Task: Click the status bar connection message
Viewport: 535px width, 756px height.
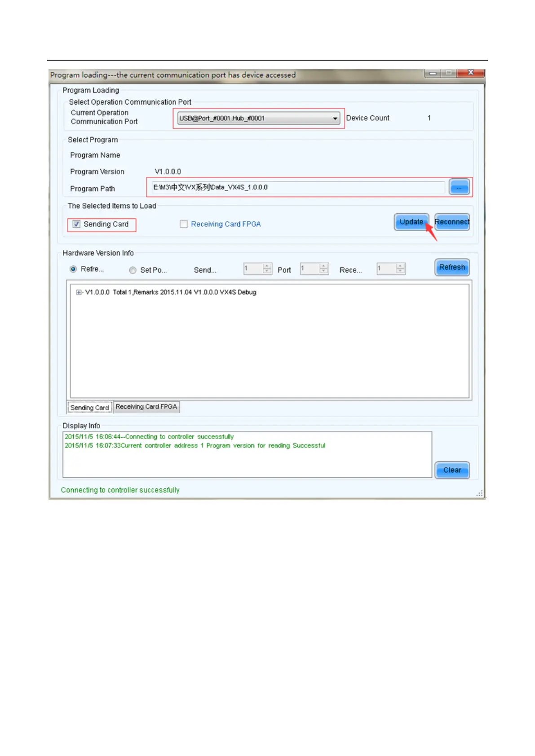Action: [120, 490]
